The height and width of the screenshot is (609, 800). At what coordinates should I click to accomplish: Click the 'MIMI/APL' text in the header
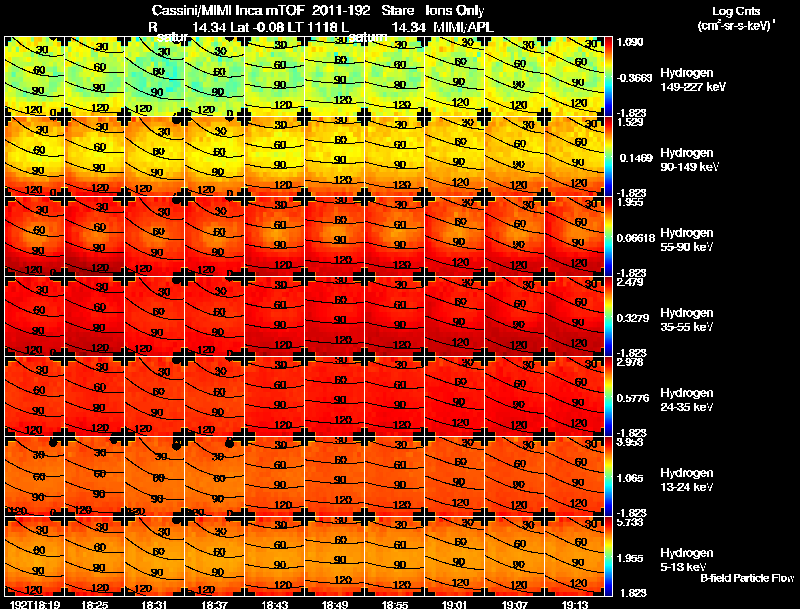(463, 28)
